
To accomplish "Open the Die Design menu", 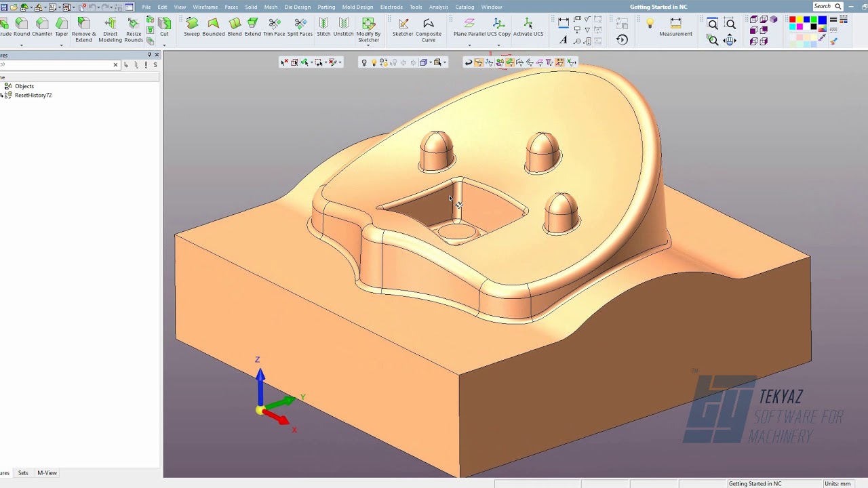I will pos(297,7).
